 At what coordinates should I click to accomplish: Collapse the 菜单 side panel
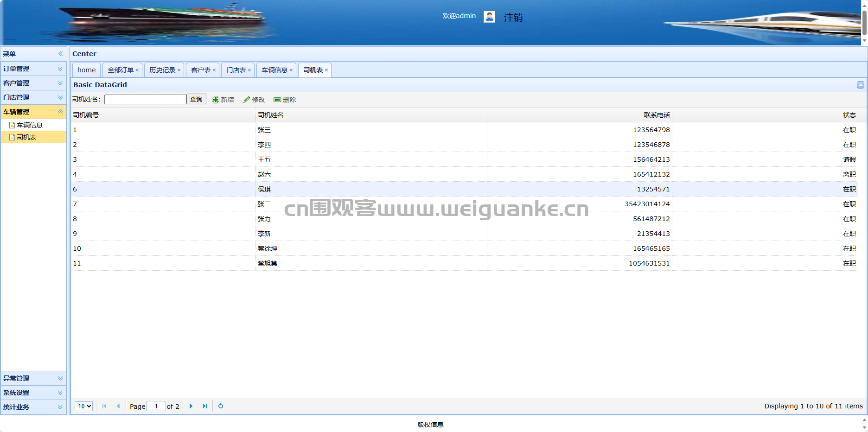click(x=60, y=54)
